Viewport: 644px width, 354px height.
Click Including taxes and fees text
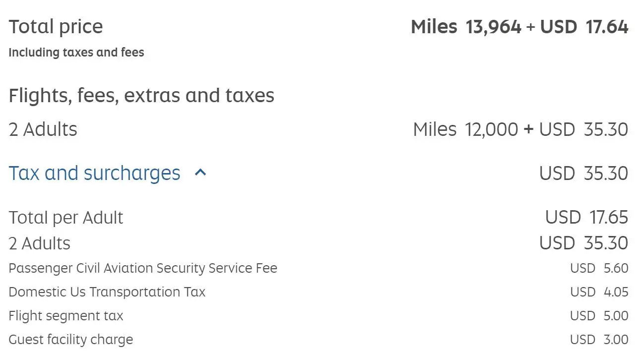pos(76,53)
